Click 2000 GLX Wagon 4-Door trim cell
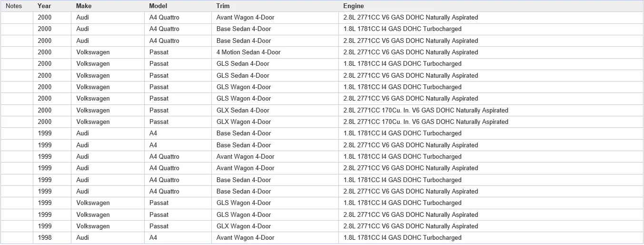Viewport: 644px width, 245px height. [275, 122]
